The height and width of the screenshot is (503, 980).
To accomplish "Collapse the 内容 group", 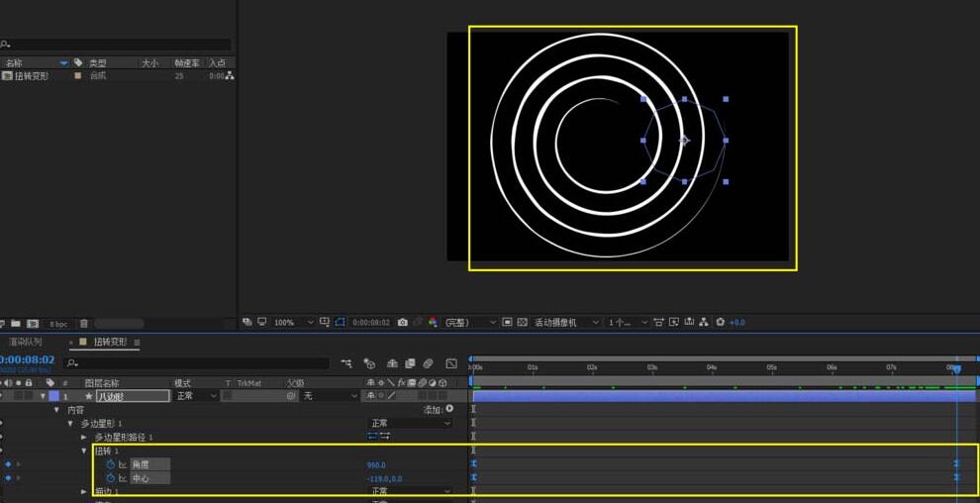I will [x=56, y=410].
